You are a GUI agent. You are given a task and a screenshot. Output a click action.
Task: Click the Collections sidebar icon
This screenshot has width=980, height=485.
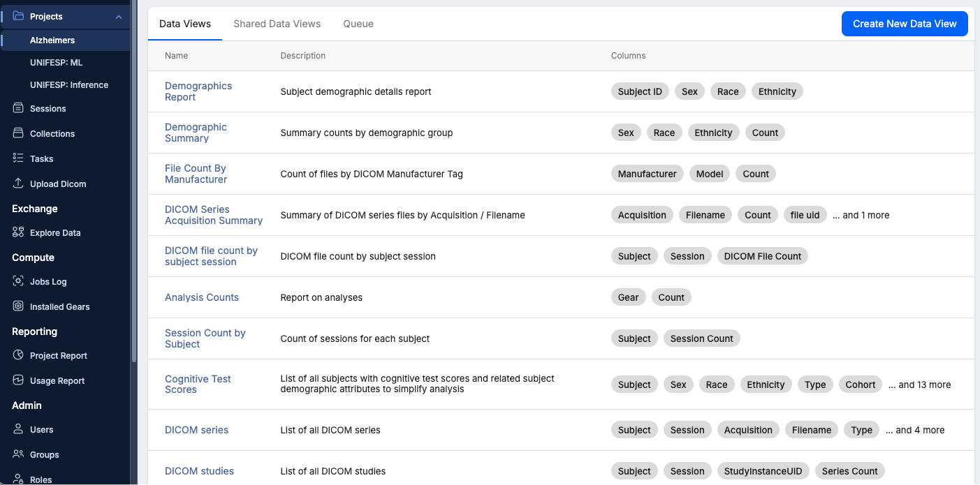[x=18, y=133]
